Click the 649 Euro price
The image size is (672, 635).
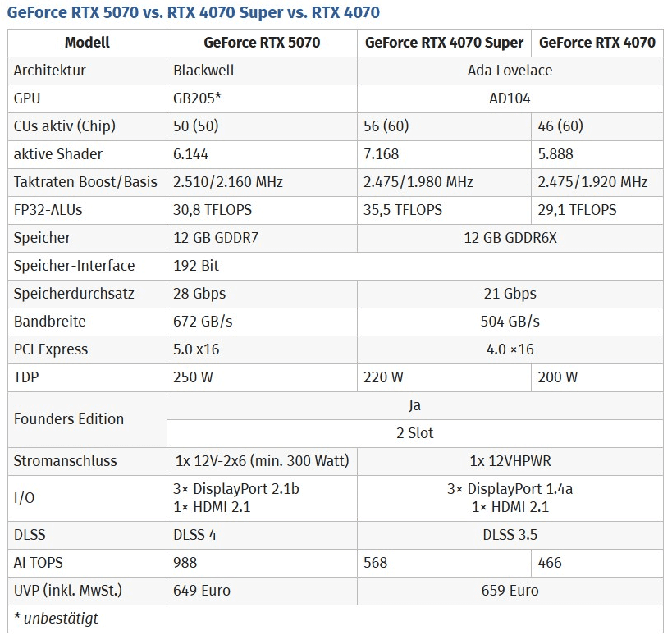pos(202,590)
